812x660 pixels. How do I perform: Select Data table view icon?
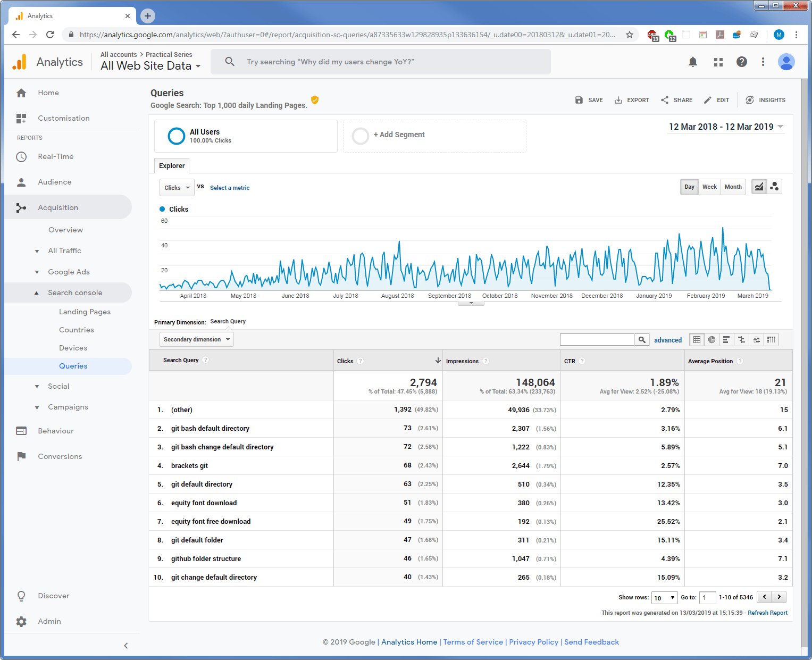point(697,340)
